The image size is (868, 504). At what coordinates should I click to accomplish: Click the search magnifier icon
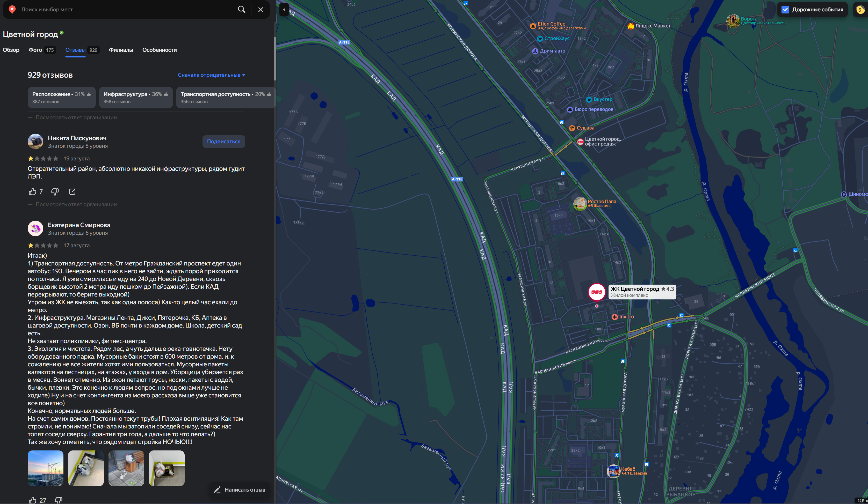coord(241,10)
